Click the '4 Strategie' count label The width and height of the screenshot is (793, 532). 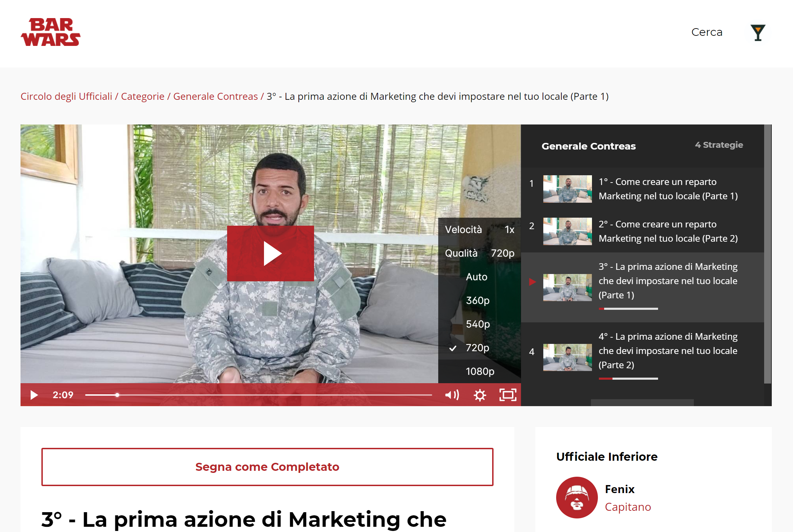(x=719, y=145)
